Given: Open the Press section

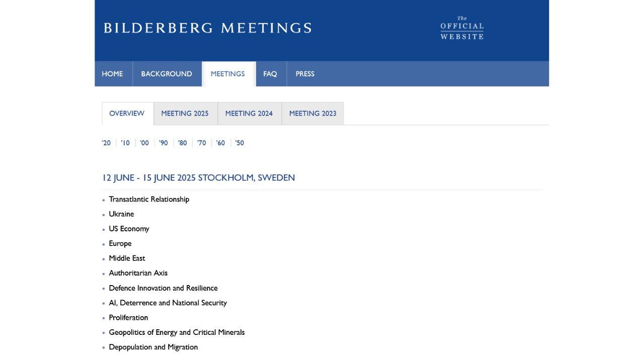Looking at the screenshot, I should pos(305,74).
